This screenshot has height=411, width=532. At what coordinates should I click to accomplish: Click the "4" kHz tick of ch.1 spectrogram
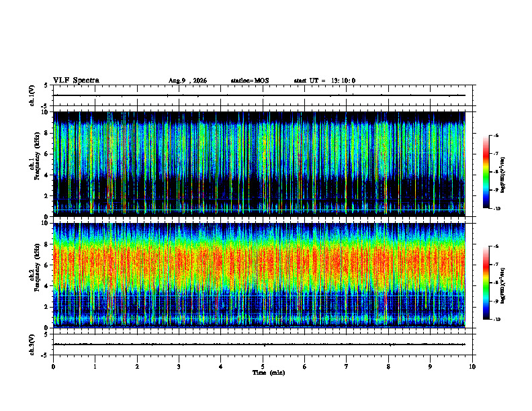pos(46,175)
